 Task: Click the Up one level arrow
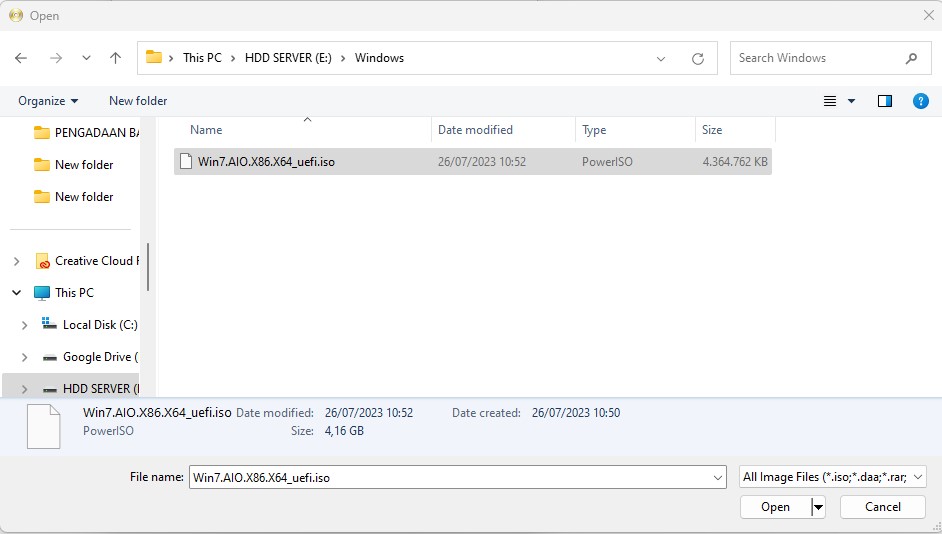(x=115, y=58)
